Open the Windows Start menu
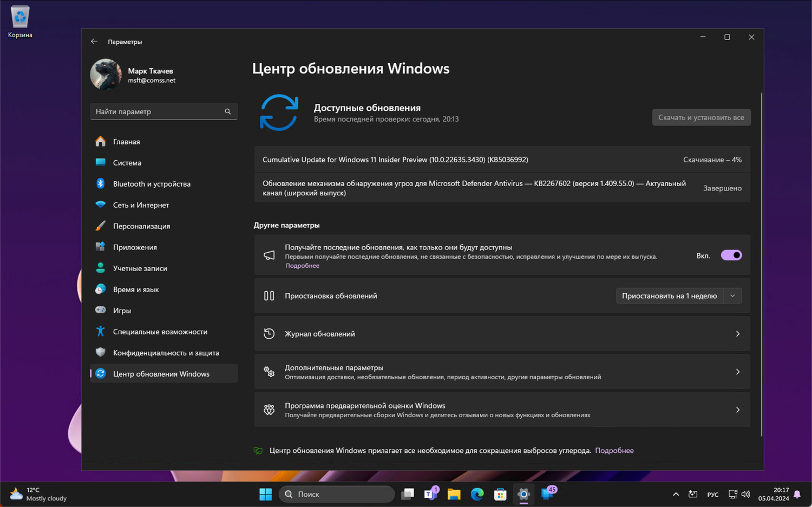The height and width of the screenshot is (507, 812). click(266, 494)
